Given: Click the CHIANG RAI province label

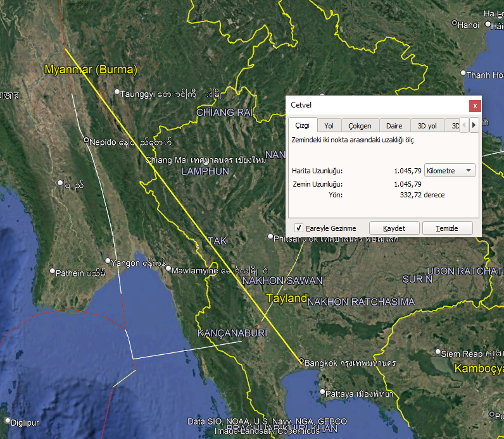Looking at the screenshot, I should click(224, 113).
